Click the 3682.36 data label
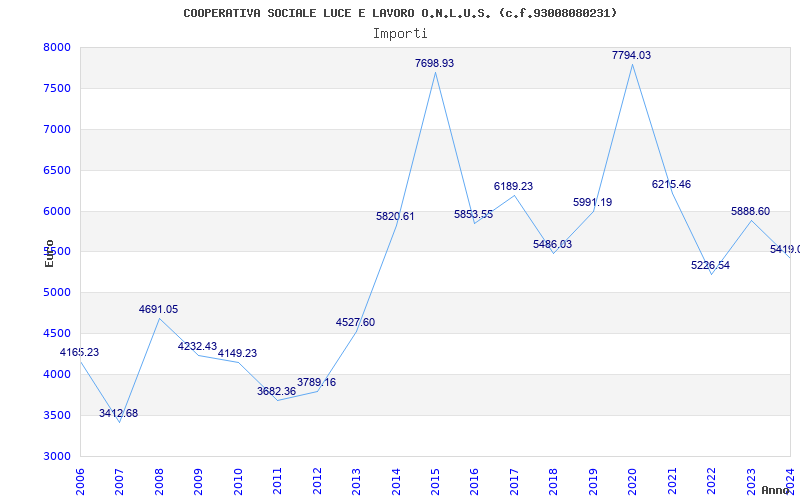Screen dimensions: 800x500 (277, 391)
